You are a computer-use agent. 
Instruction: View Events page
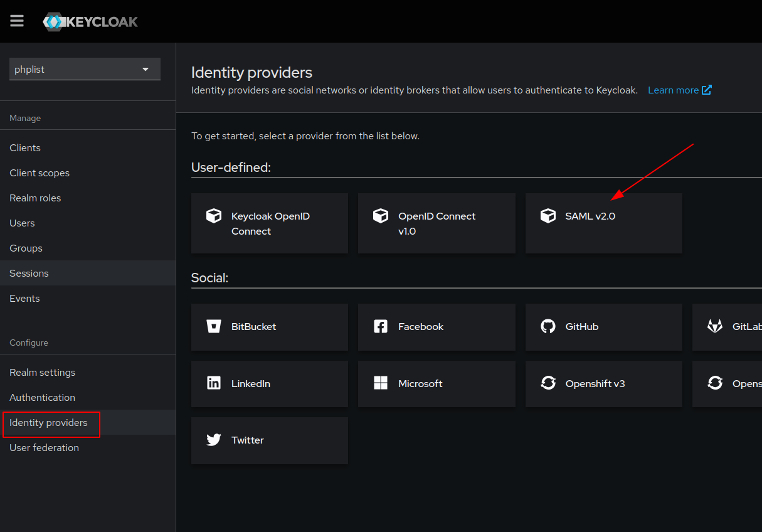coord(88,298)
